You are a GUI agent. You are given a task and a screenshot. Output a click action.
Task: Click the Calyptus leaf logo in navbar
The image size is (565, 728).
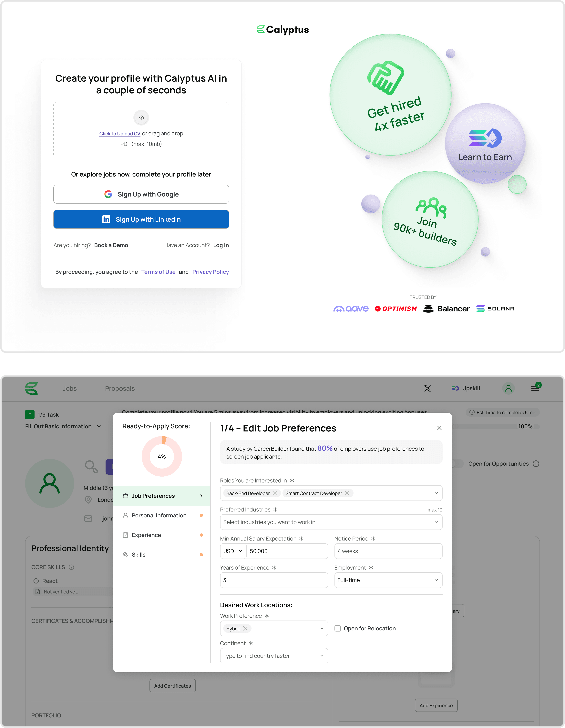(32, 388)
